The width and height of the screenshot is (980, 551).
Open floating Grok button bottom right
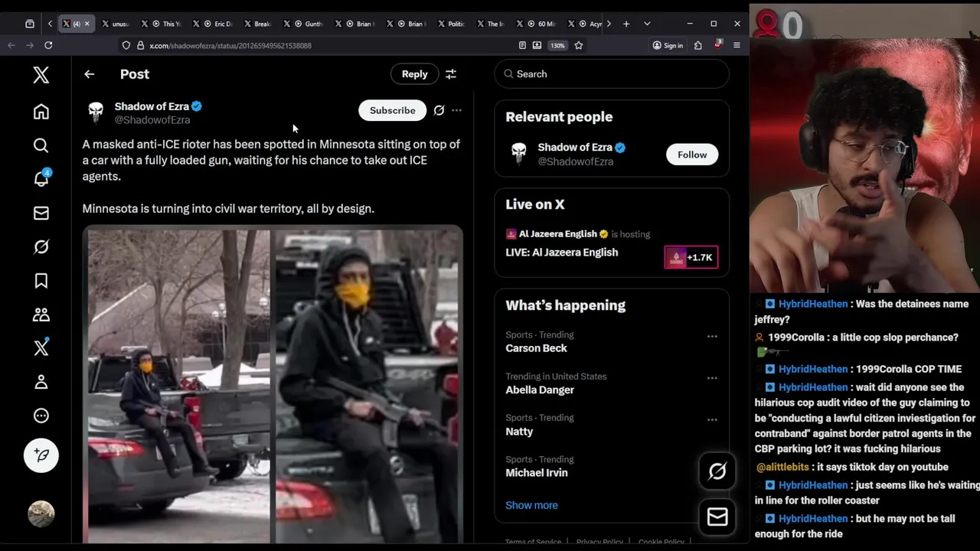(717, 471)
